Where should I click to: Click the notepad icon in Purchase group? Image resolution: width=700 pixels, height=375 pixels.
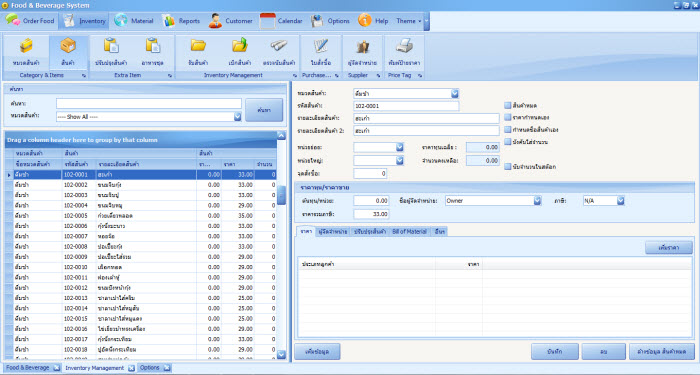[321, 46]
